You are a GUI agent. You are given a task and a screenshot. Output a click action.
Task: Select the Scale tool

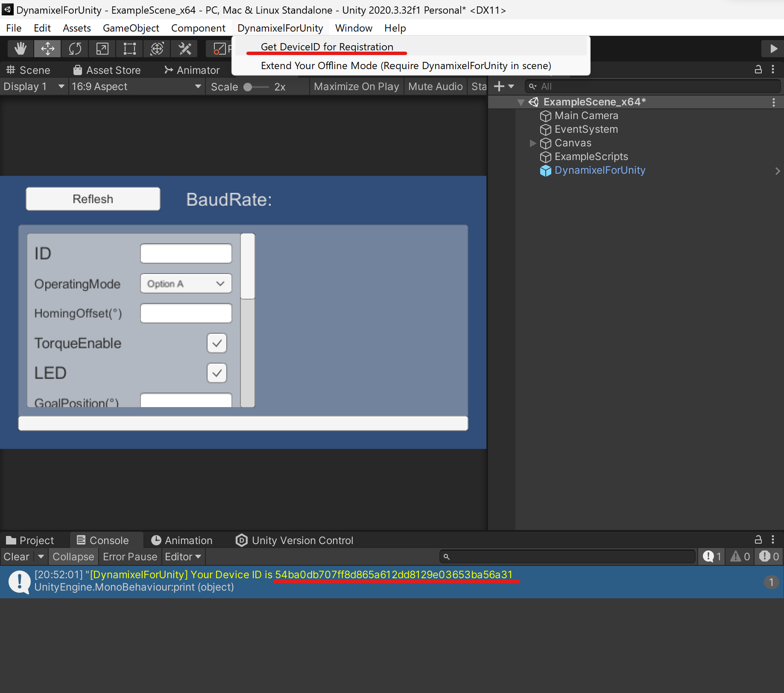point(102,49)
